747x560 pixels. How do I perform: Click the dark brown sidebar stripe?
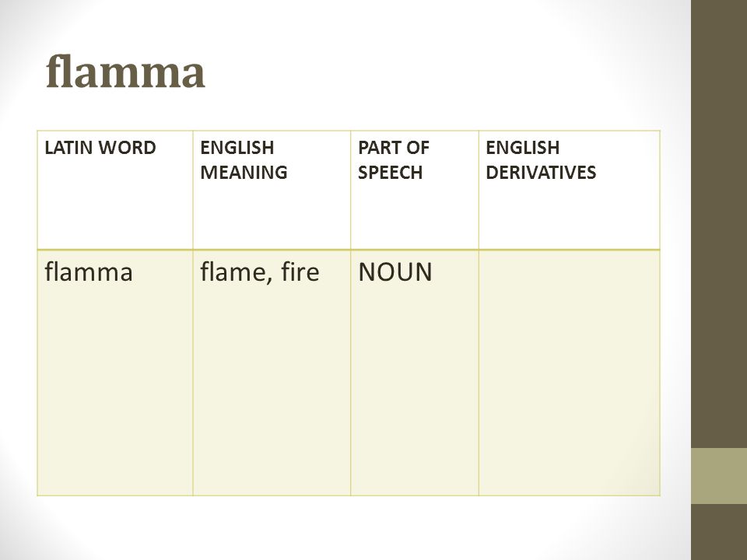[x=719, y=224]
